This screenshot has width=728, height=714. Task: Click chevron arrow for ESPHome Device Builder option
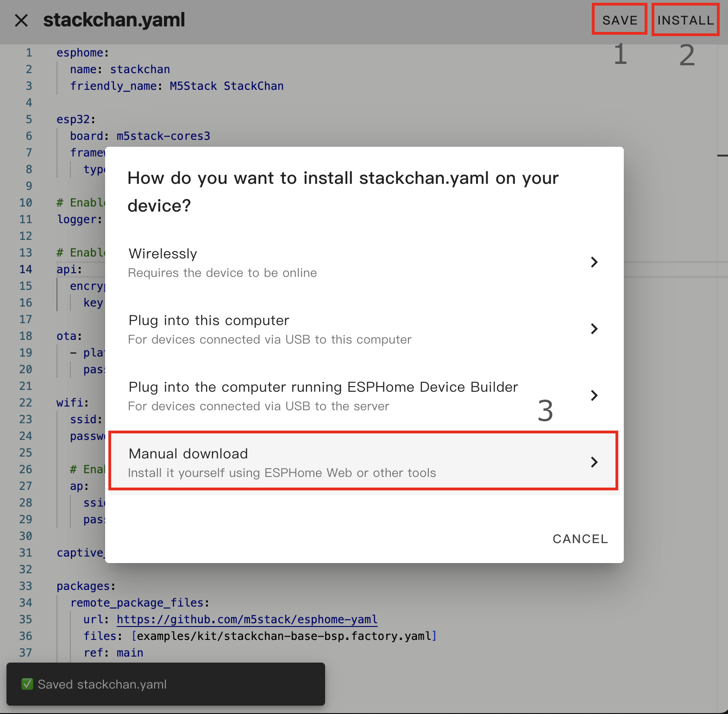point(594,395)
